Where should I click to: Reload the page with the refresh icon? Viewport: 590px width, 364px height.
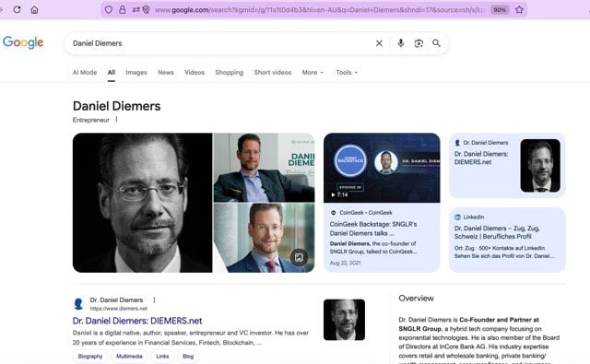17,10
